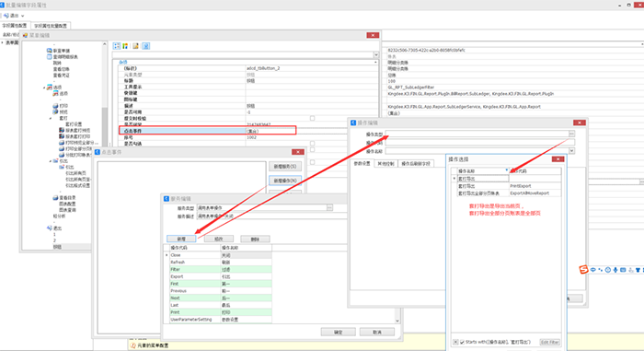Viewport: 644px width, 351px height.
Task: Open the dropdown beside 退出 in top toolbar
Action: coord(23,16)
